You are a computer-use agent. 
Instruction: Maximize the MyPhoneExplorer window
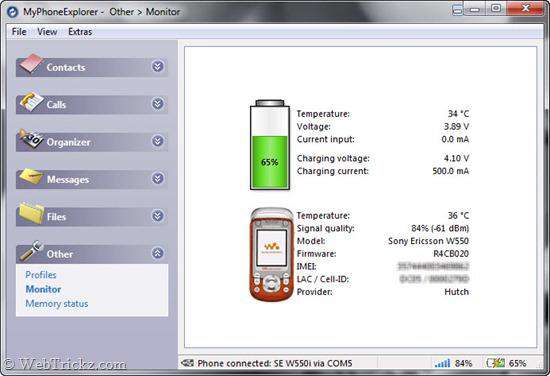coord(496,8)
